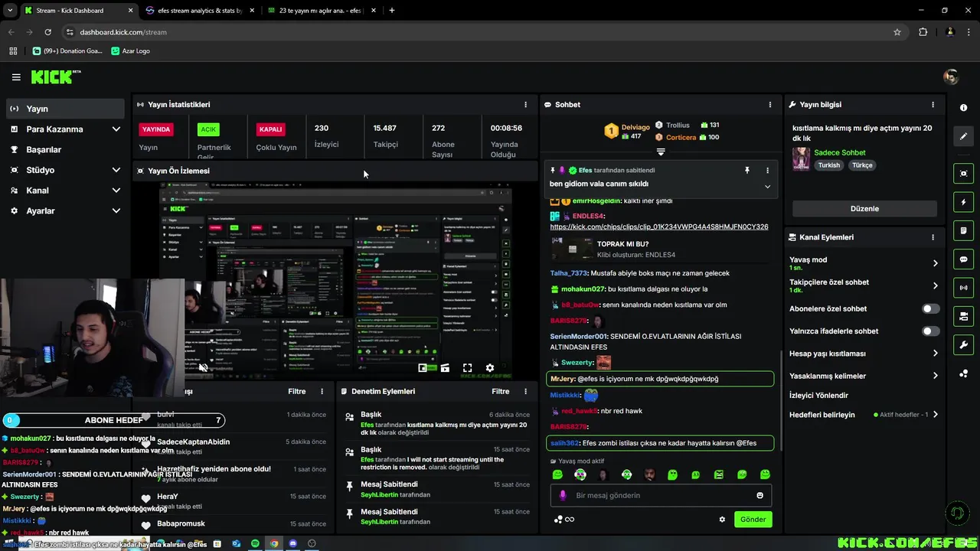
Task: Expand the pinned message chevron
Action: click(767, 186)
